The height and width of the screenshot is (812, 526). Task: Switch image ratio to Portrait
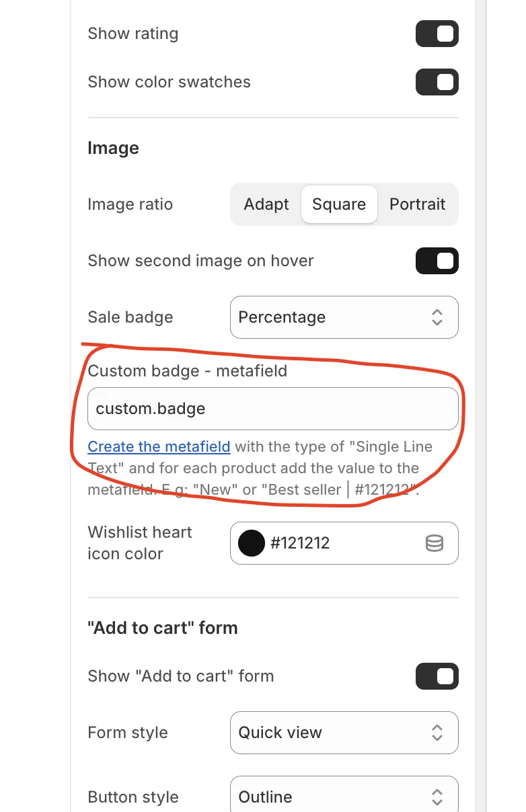click(418, 204)
